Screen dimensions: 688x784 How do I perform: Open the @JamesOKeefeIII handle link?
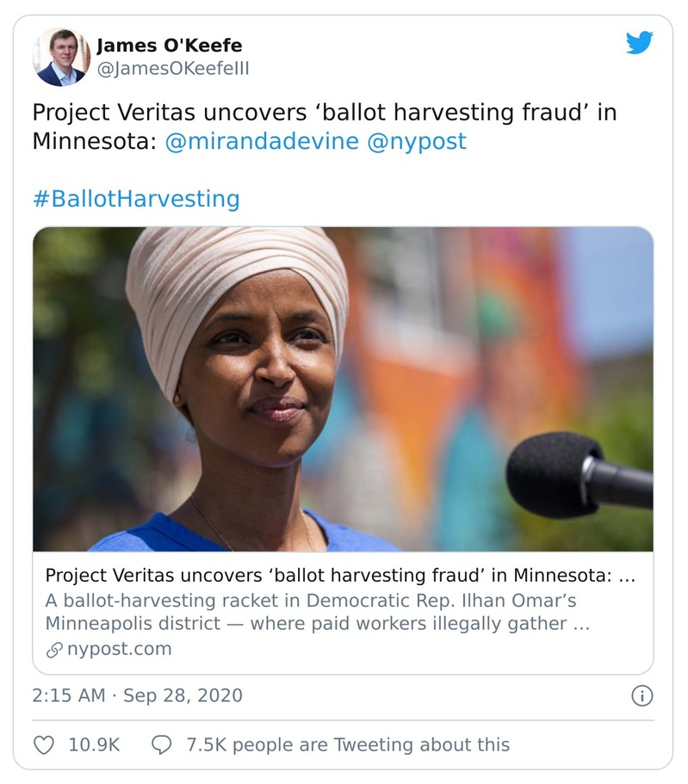pos(172,69)
